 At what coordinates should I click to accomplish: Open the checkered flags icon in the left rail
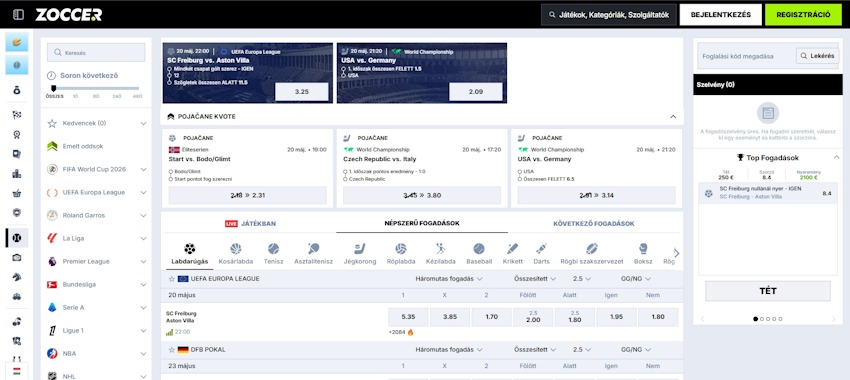pyautogui.click(x=17, y=115)
